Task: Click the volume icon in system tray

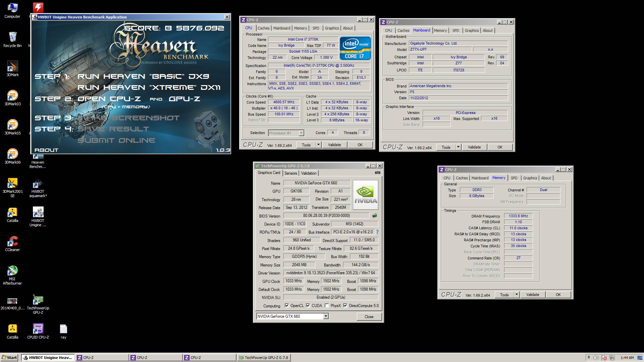Action: (596, 358)
